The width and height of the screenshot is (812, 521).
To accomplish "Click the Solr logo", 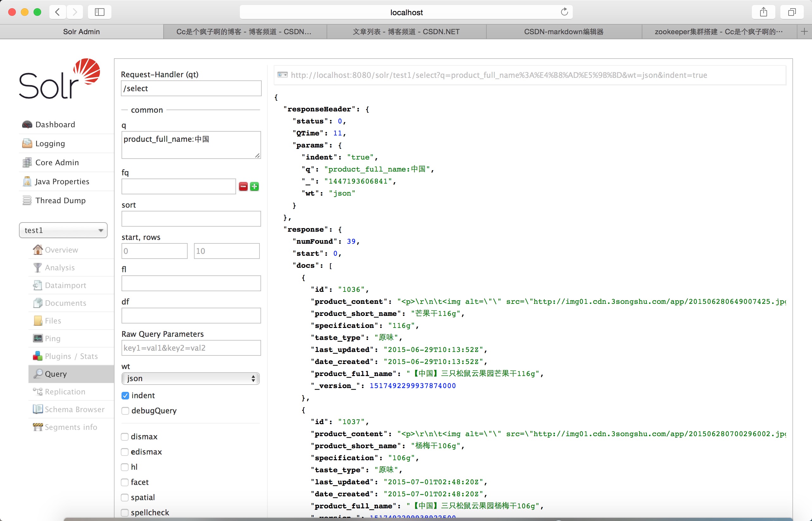I will 59,78.
